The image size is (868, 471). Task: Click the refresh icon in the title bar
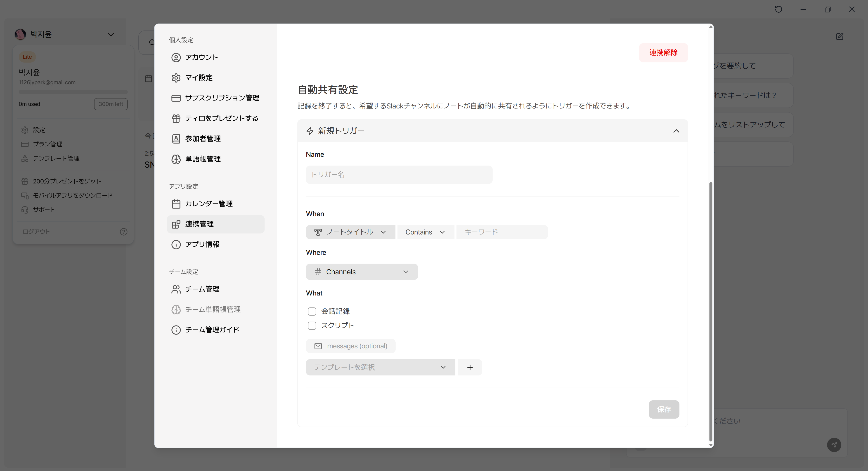[x=778, y=9]
